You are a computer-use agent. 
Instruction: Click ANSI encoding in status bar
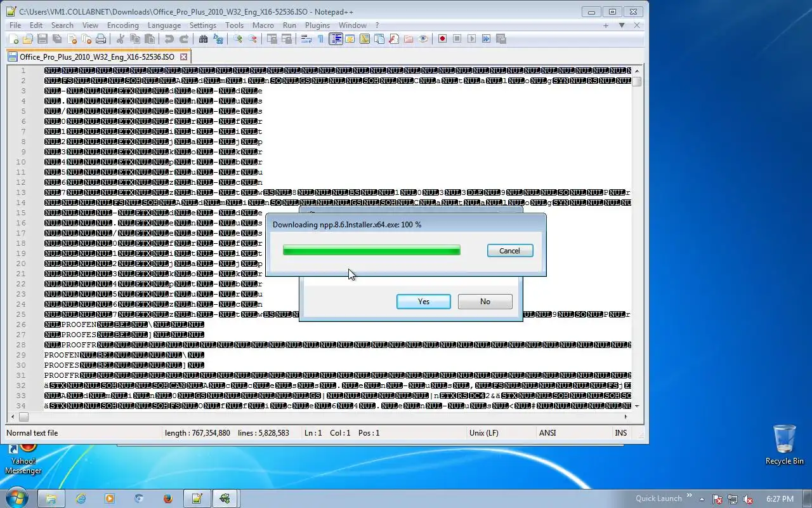point(547,433)
